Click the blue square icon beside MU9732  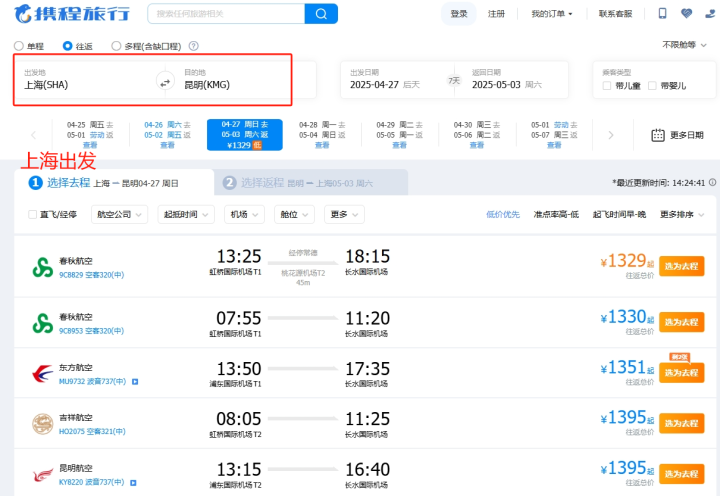click(135, 382)
